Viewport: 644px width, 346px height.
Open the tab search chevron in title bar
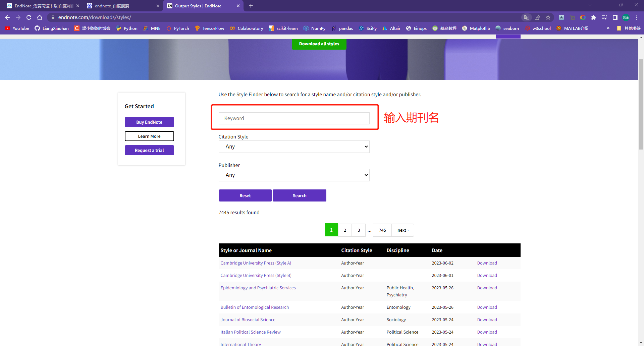point(590,5)
